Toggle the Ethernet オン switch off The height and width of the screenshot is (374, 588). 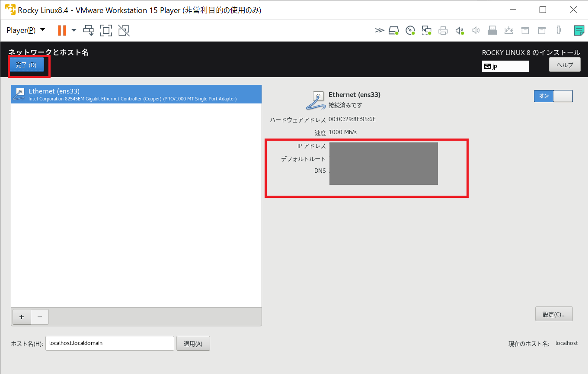point(553,96)
